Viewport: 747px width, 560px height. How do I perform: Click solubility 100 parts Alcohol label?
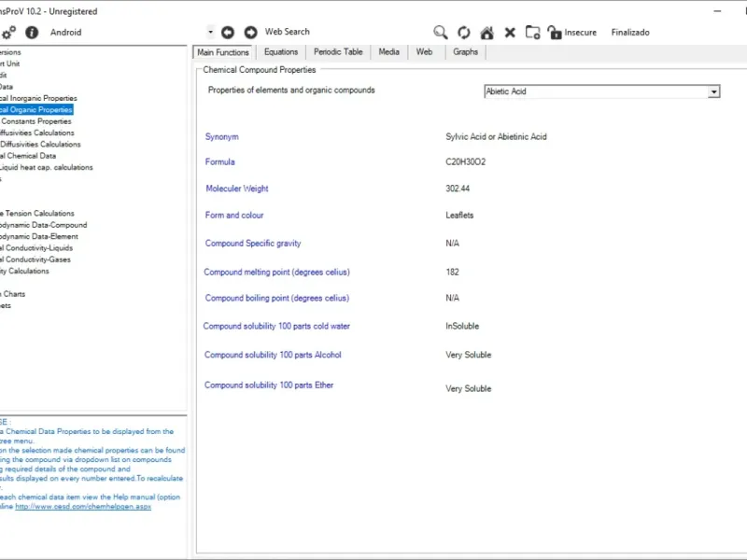273,355
